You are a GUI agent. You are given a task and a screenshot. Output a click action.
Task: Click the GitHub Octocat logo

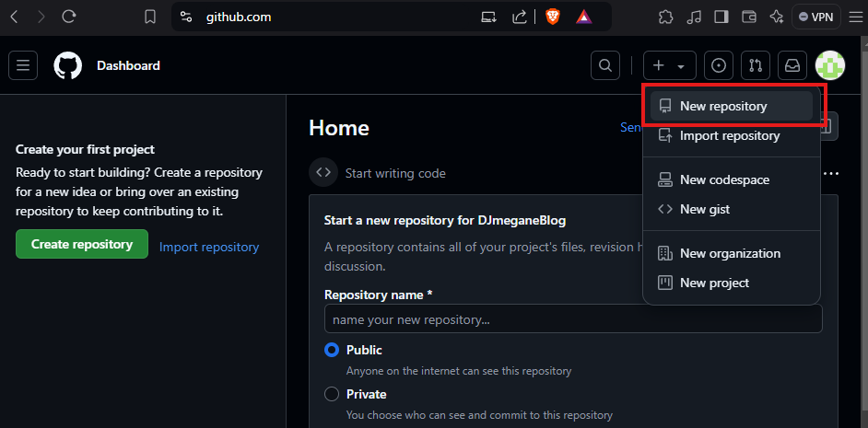click(x=68, y=65)
